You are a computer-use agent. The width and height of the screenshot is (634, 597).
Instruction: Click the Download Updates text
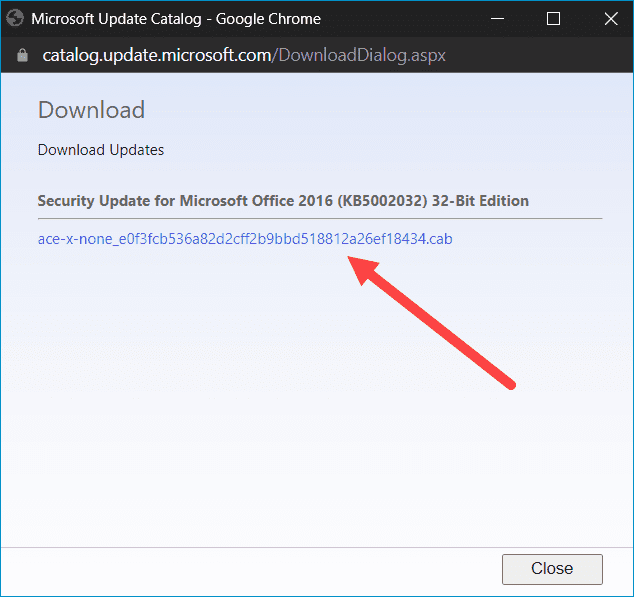pos(101,150)
